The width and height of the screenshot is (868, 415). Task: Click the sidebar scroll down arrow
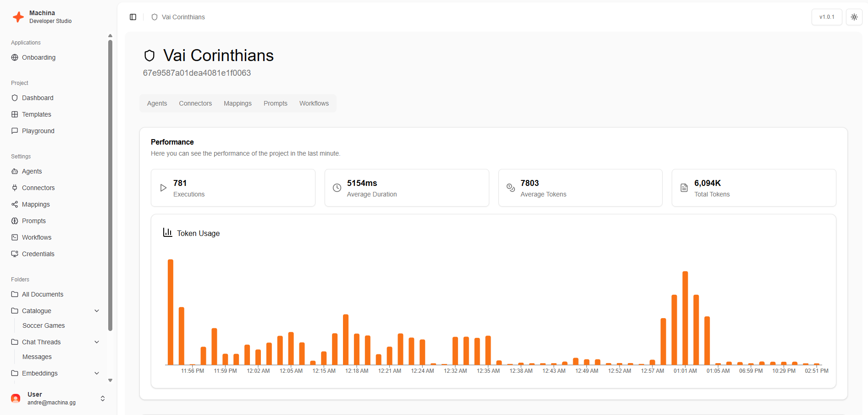[110, 380]
